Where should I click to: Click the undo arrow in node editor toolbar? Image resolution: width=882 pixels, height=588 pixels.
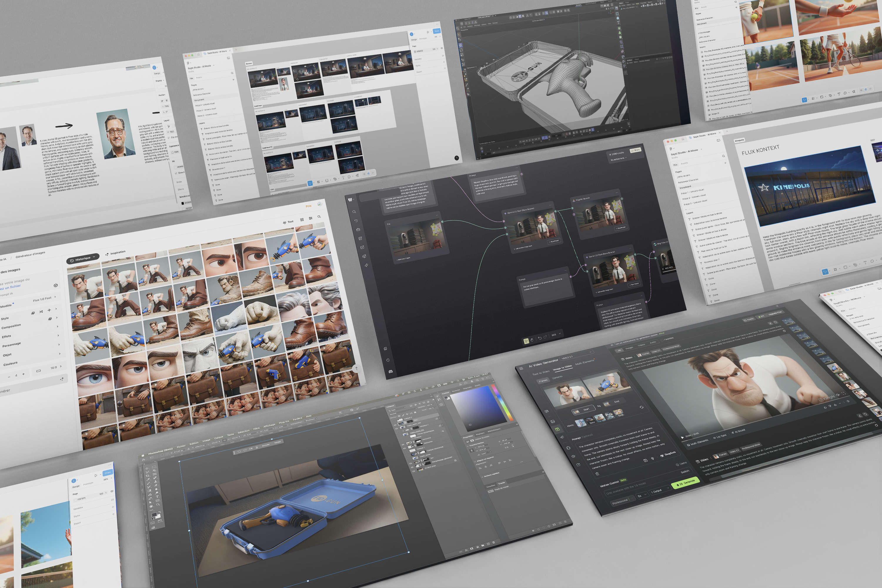[539, 338]
